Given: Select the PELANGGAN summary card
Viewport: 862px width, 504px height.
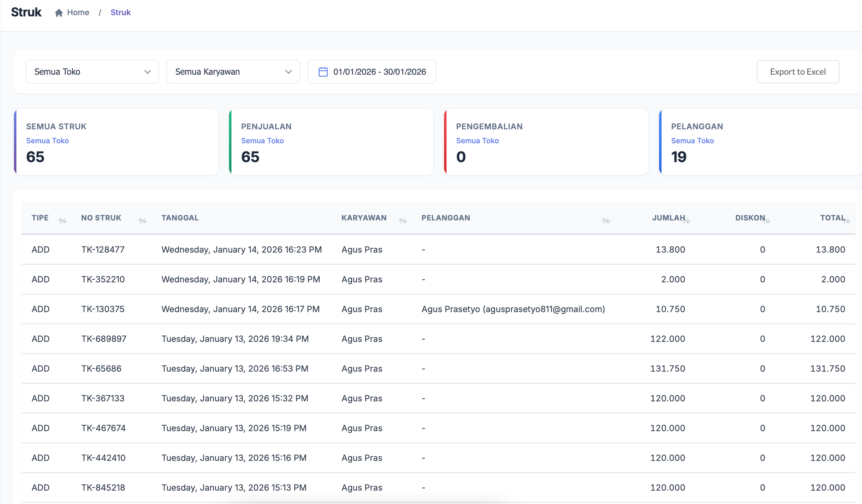Looking at the screenshot, I should [x=759, y=142].
